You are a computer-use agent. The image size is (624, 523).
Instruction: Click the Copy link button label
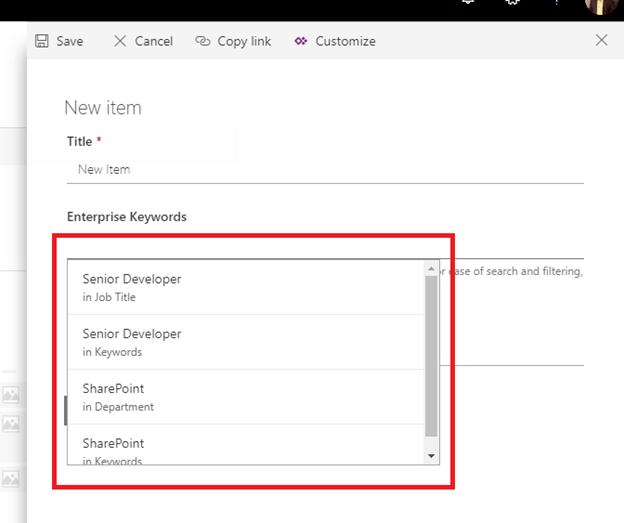coord(244,41)
